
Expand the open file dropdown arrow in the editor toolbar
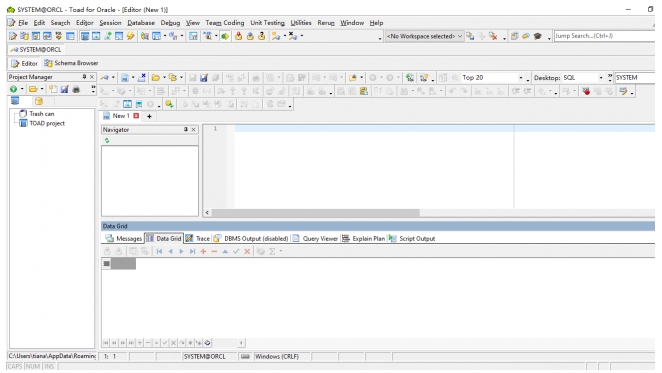click(x=164, y=78)
